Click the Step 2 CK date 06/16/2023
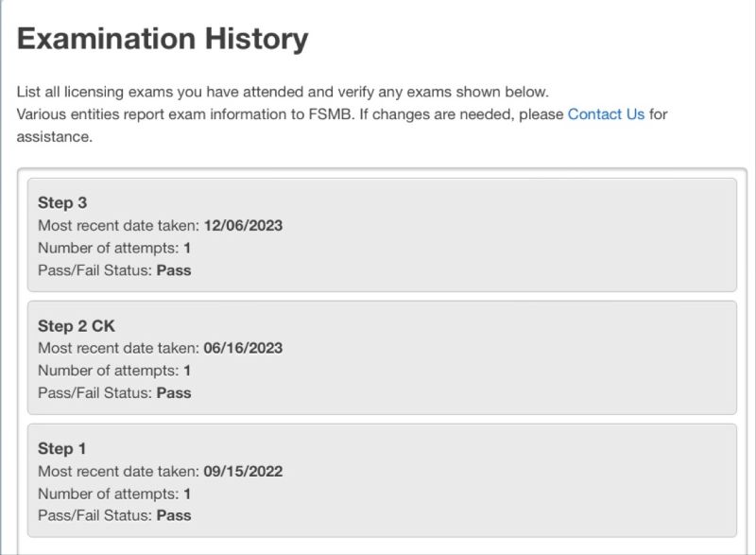The width and height of the screenshot is (756, 555). [243, 348]
